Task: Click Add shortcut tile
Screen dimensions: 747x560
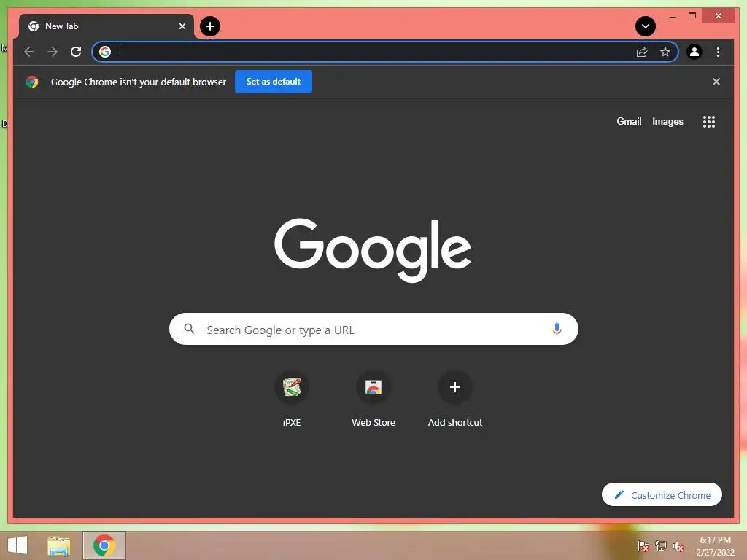Action: click(455, 399)
